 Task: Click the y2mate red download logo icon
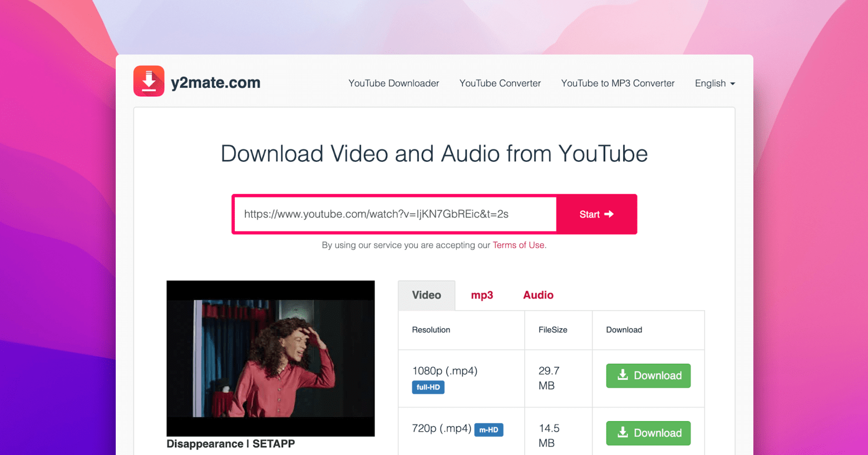click(148, 81)
